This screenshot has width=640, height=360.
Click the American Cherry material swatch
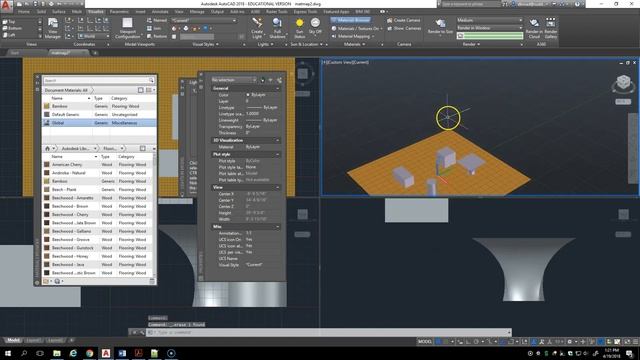pyautogui.click(x=47, y=164)
